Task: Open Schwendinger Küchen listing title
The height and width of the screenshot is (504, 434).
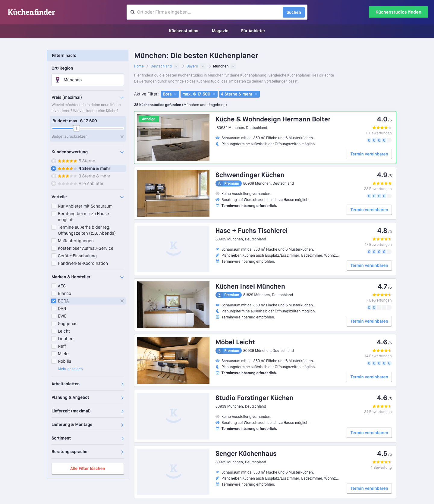Action: pyautogui.click(x=250, y=175)
